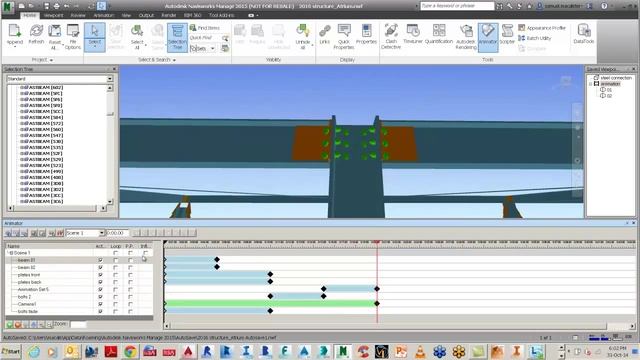
Task: Click the Reset All button
Action: (x=55, y=37)
